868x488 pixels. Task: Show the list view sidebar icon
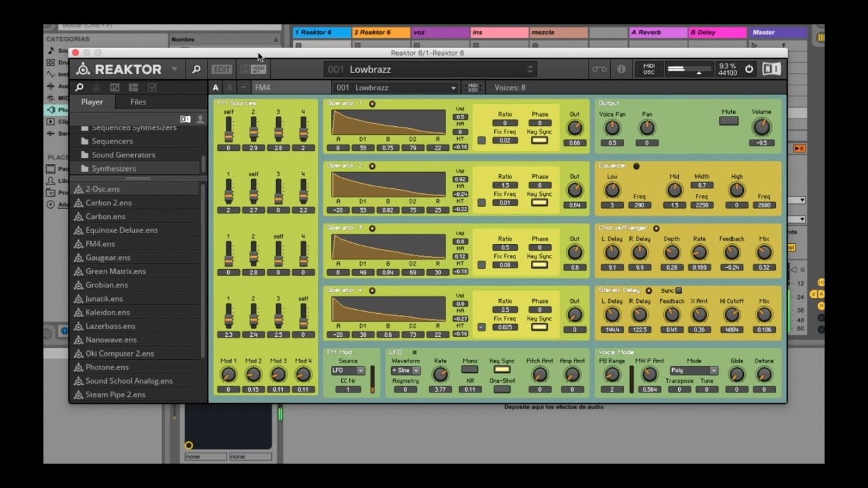coord(96,87)
